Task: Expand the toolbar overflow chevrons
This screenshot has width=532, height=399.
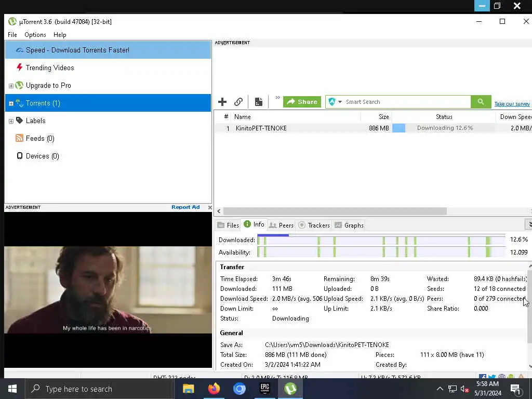Action: [x=277, y=98]
